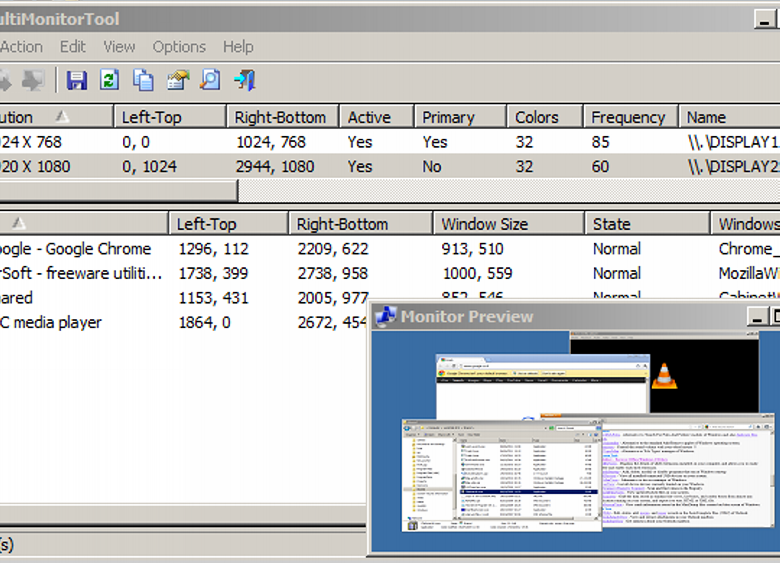780x563 pixels.
Task: Open the Help menu
Action: [x=238, y=47]
